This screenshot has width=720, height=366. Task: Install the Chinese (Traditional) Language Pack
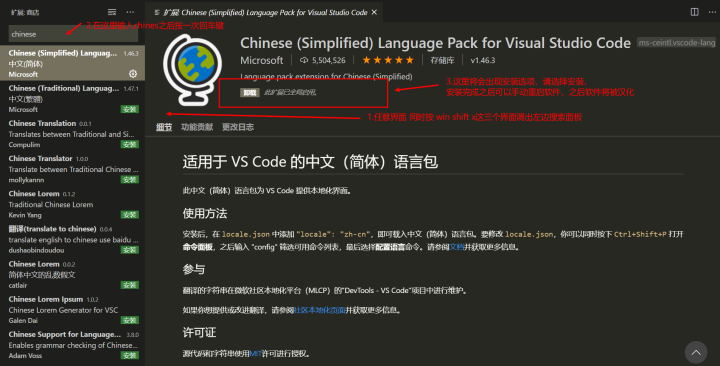pos(130,109)
